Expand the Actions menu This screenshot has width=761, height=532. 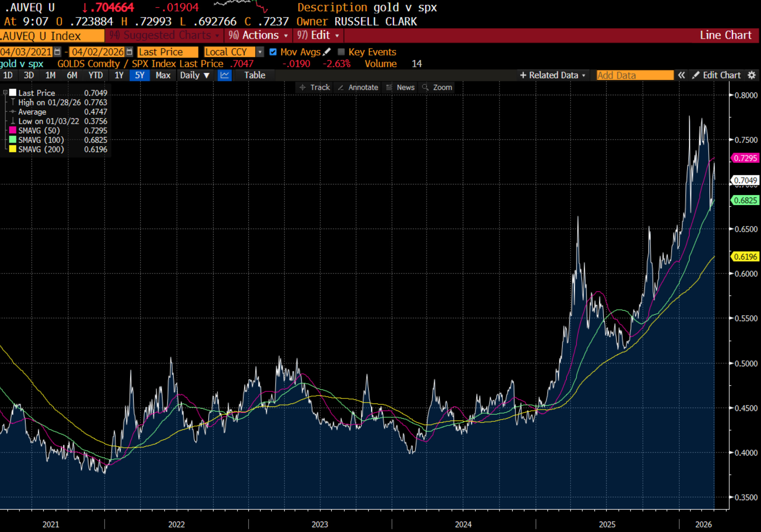point(258,35)
